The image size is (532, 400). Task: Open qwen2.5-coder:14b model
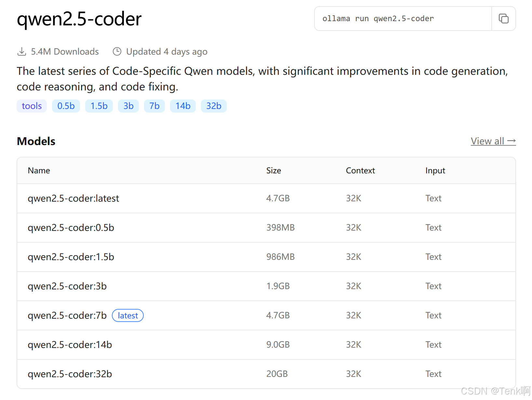(70, 345)
